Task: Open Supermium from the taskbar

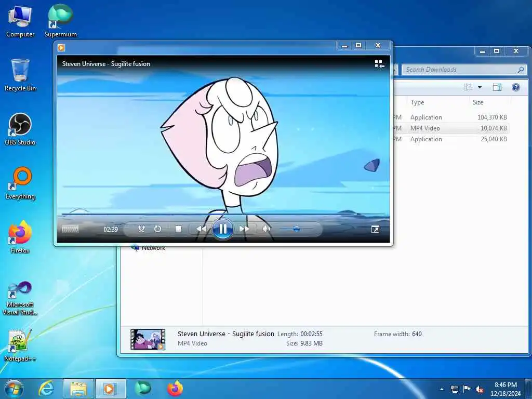Action: tap(142, 389)
